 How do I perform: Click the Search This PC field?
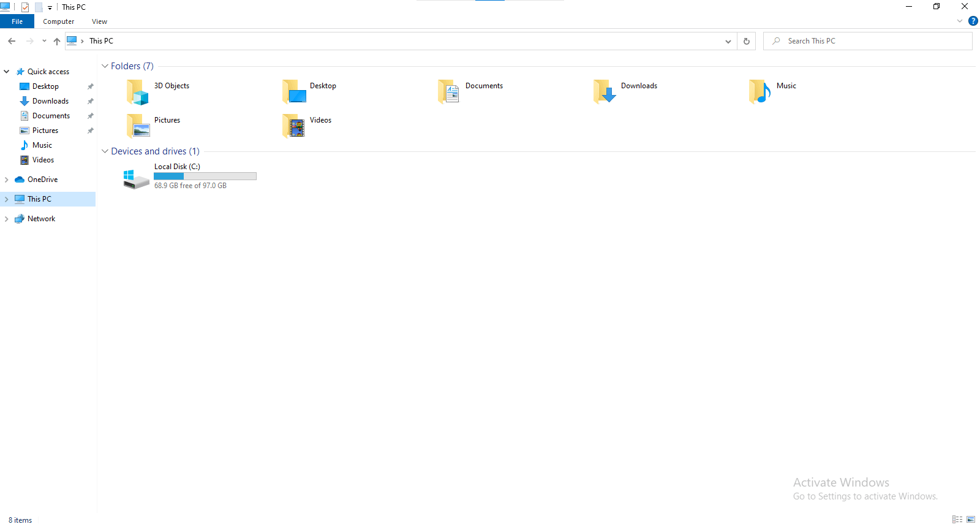(867, 41)
